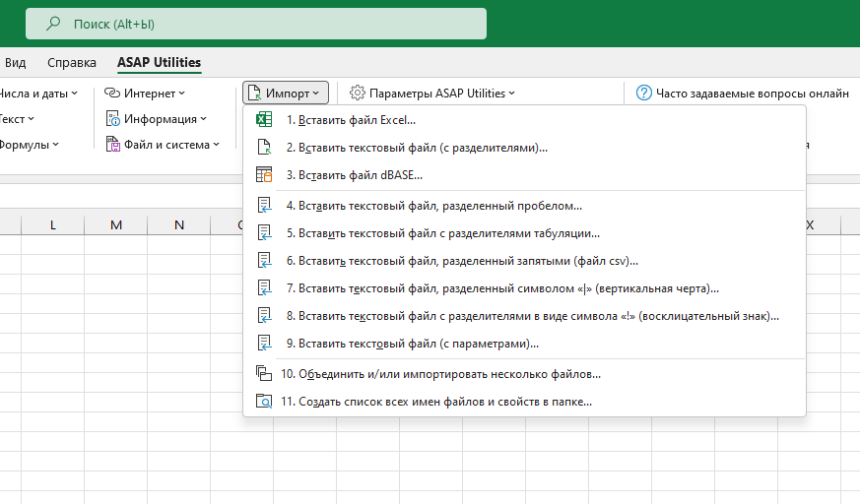Select item 8 восклицательный знак delimiter

click(524, 316)
